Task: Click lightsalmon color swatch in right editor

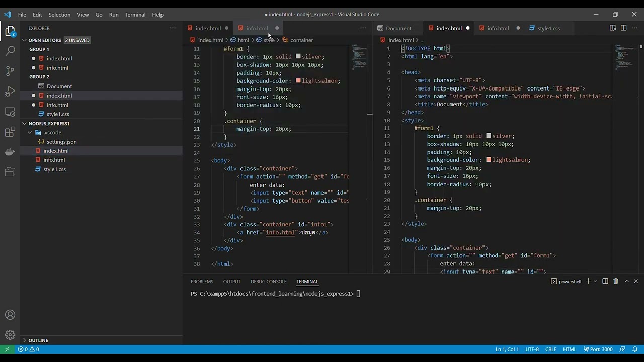Action: [489, 160]
